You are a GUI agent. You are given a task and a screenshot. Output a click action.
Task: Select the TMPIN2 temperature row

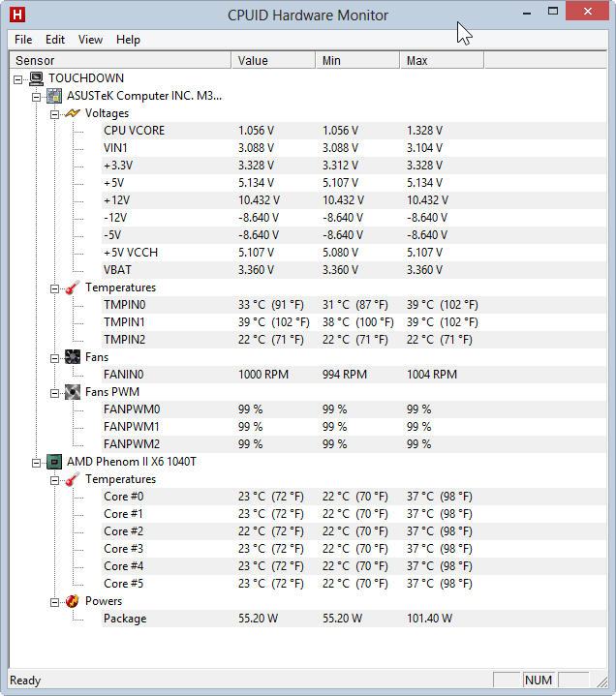click(x=354, y=340)
